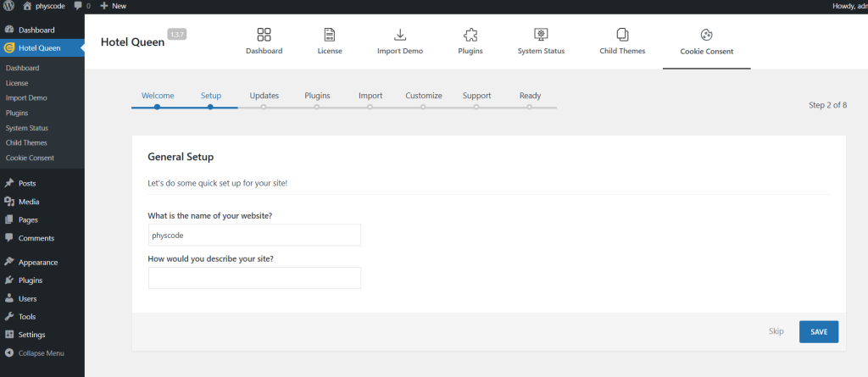This screenshot has height=377, width=868.
Task: Open the comments bubble in admin bar
Action: pyautogui.click(x=78, y=6)
